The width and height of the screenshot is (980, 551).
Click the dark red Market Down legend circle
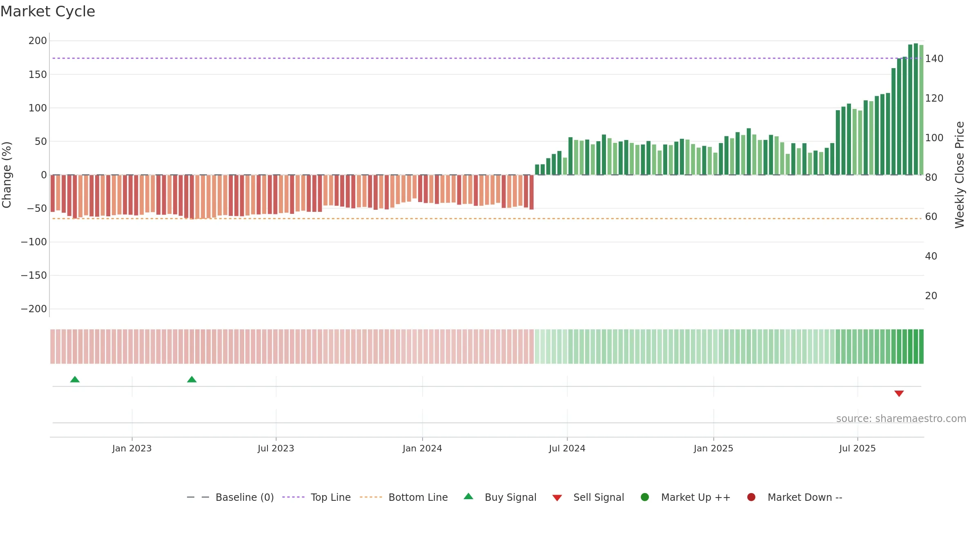pyautogui.click(x=751, y=497)
